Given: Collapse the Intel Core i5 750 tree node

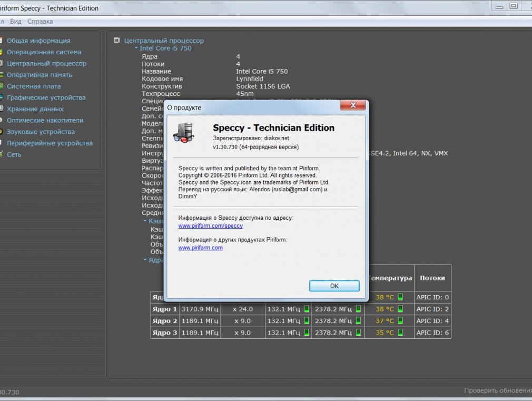Looking at the screenshot, I should [x=136, y=48].
